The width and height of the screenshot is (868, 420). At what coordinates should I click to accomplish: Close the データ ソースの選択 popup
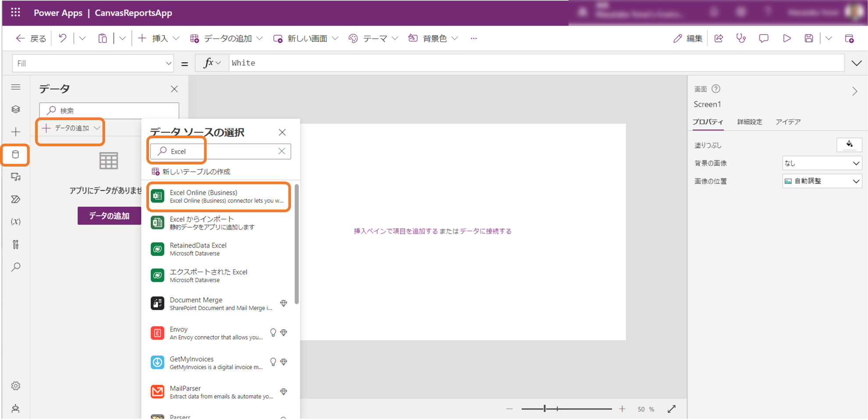tap(282, 132)
